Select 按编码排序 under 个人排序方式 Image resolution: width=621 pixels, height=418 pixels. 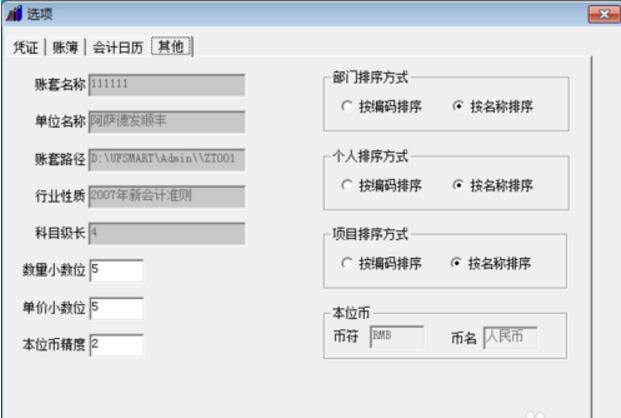[x=346, y=185]
